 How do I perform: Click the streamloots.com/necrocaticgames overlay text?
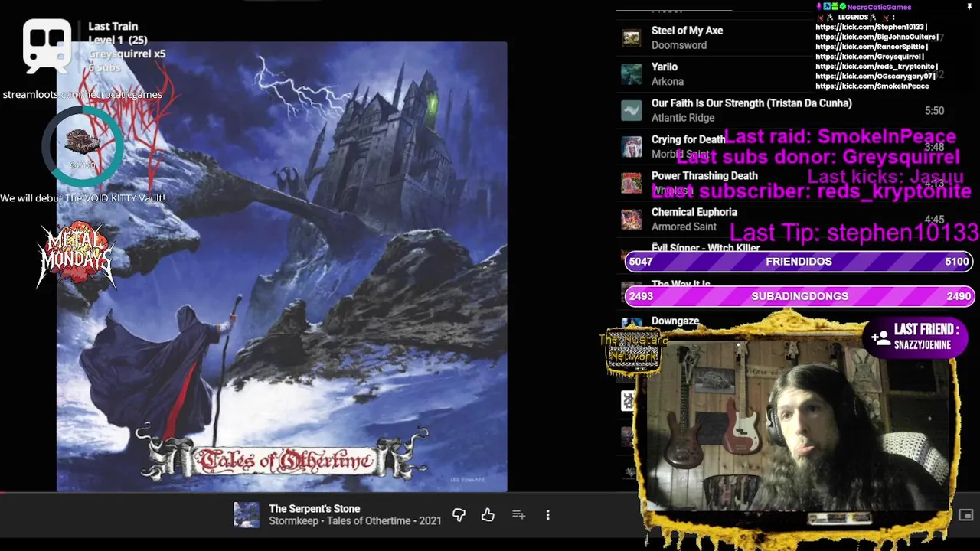83,94
